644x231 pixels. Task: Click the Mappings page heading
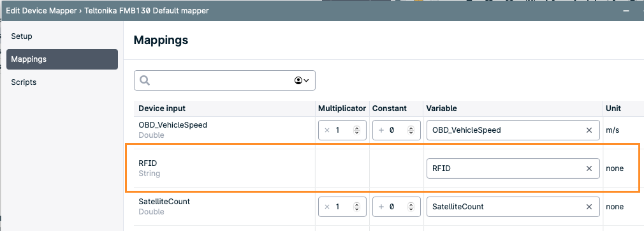point(161,40)
